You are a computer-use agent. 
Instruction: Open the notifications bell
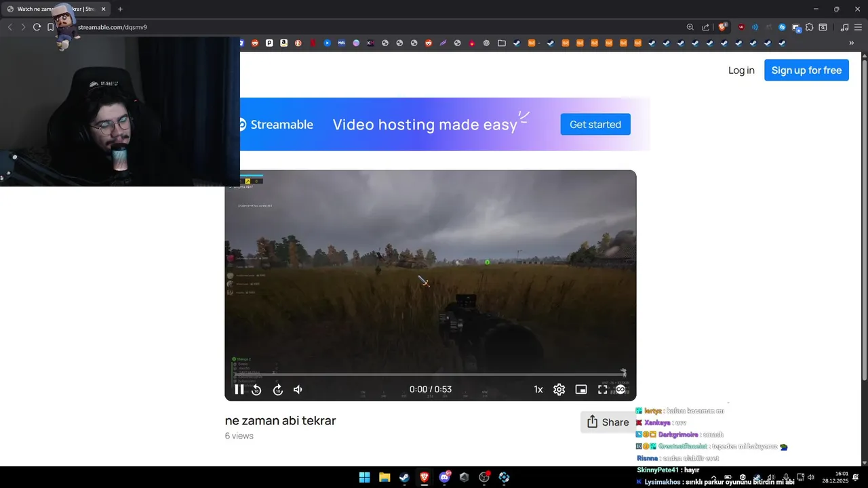pyautogui.click(x=856, y=478)
